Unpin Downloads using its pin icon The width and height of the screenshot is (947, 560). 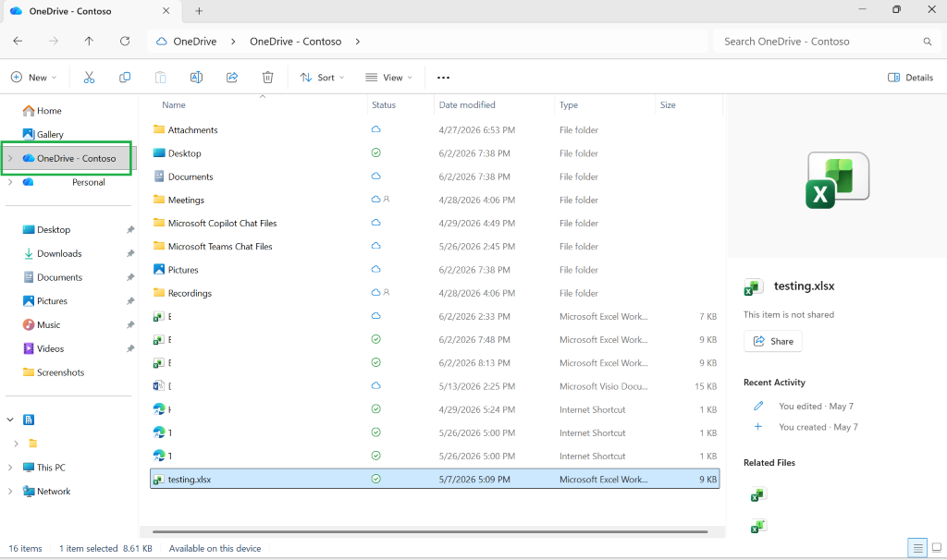coord(129,253)
